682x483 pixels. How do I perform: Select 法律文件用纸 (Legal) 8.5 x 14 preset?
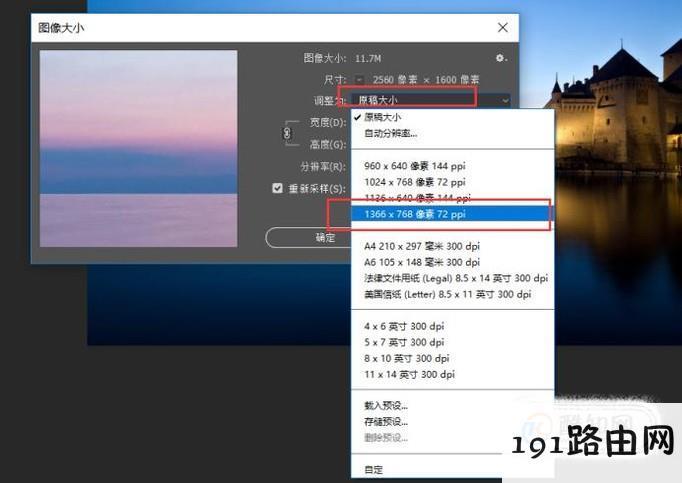[452, 278]
